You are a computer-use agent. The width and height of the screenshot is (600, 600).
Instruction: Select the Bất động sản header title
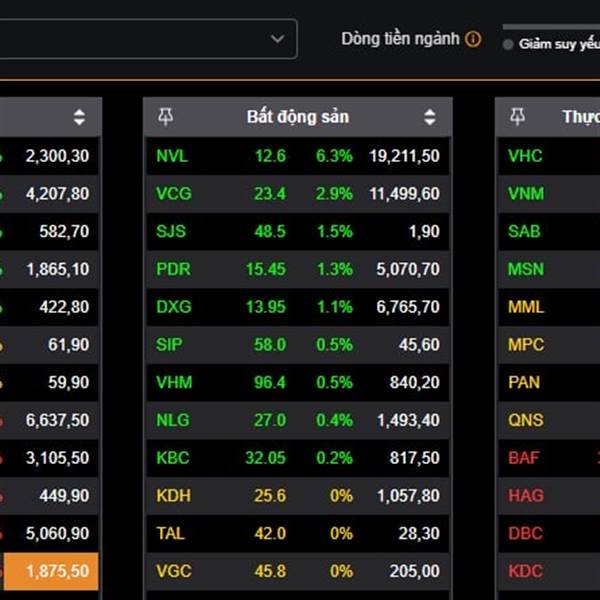coord(297,117)
